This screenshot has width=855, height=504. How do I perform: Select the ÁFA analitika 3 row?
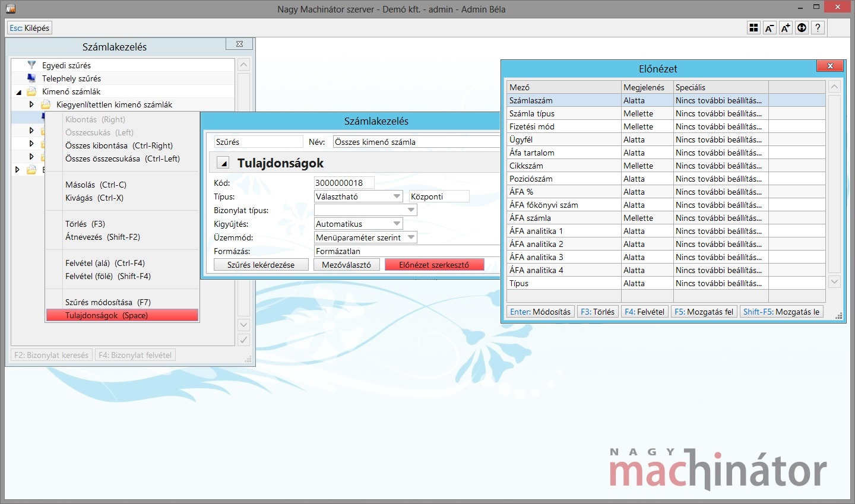(x=666, y=257)
